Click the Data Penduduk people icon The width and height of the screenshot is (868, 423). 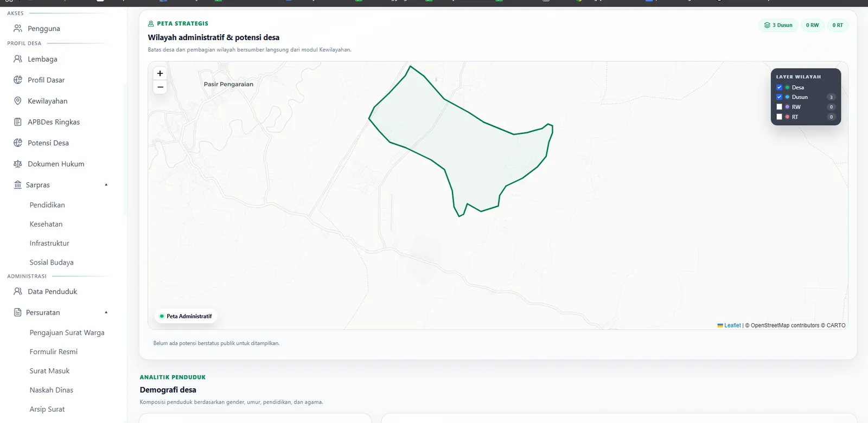tap(18, 291)
